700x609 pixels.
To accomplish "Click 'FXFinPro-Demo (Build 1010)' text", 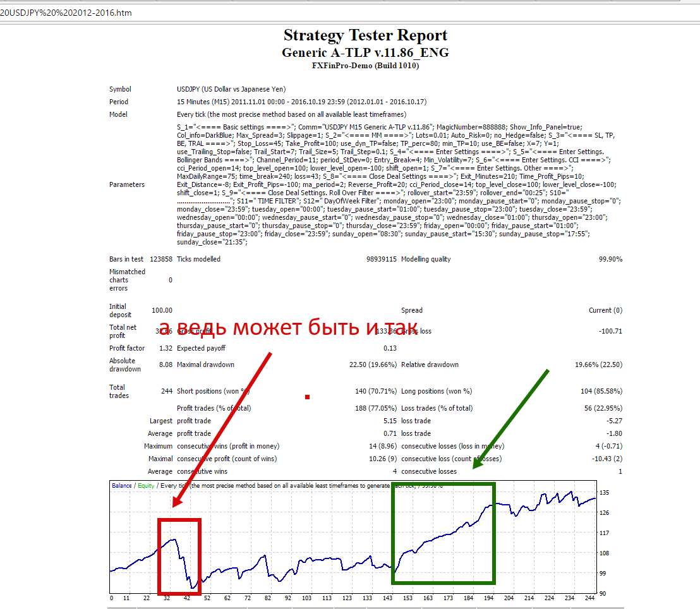I will [x=365, y=66].
